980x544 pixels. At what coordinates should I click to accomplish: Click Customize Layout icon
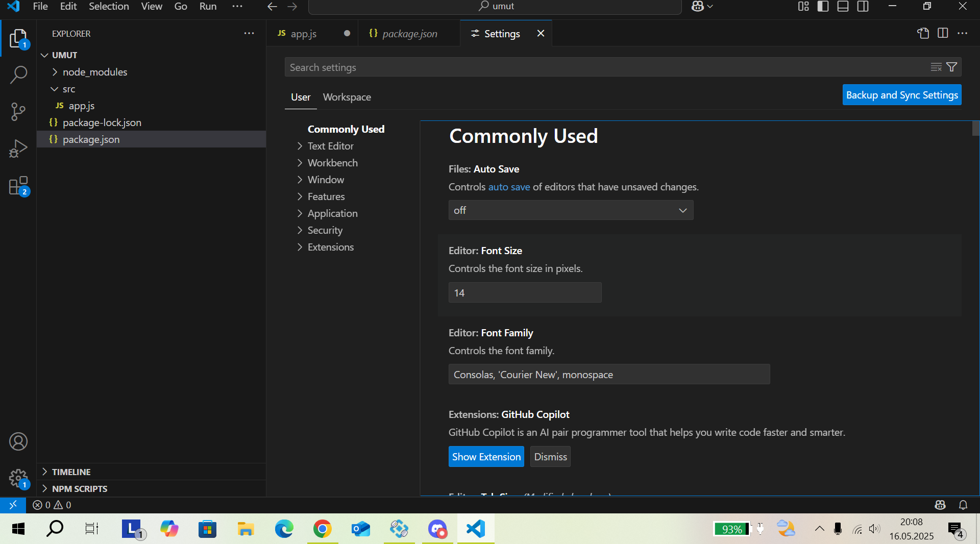tap(803, 6)
